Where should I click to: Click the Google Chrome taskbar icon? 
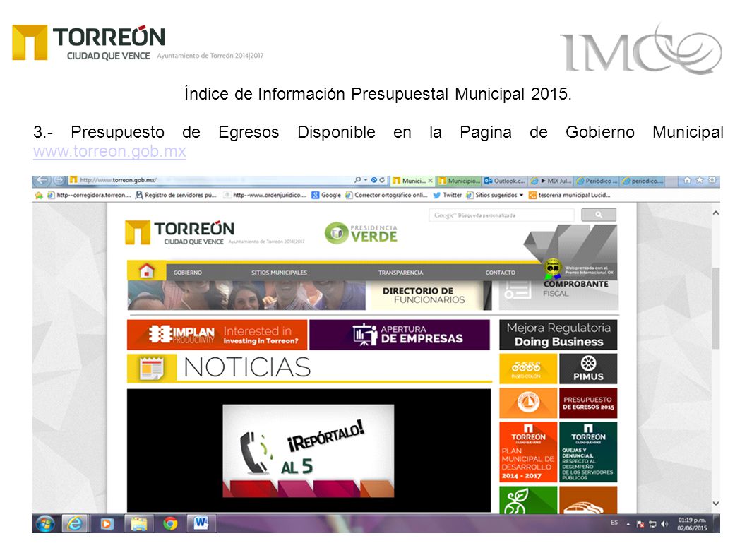point(170,524)
